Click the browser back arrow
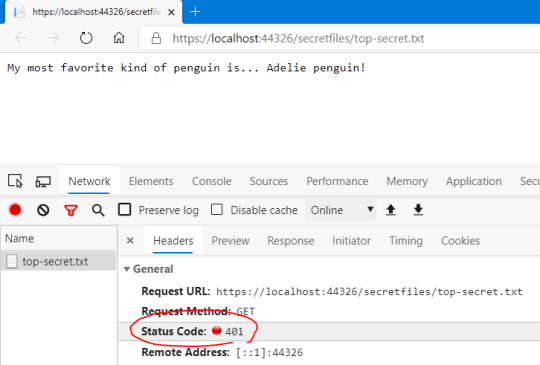Image resolution: width=540 pixels, height=365 pixels. click(x=21, y=38)
